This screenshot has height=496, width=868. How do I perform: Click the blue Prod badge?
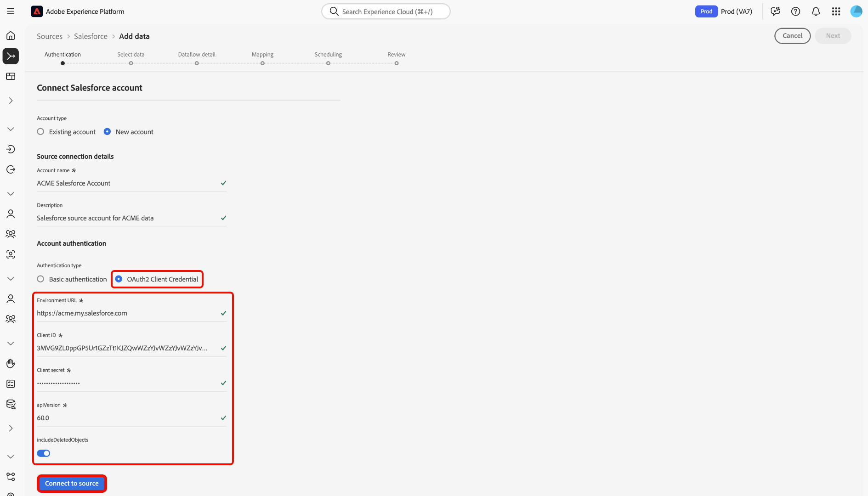point(706,11)
